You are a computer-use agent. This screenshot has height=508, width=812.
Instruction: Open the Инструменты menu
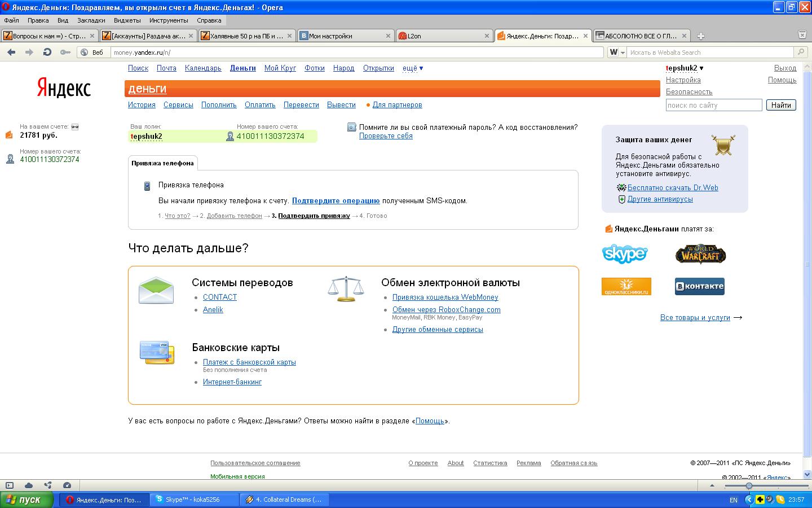pyautogui.click(x=169, y=20)
